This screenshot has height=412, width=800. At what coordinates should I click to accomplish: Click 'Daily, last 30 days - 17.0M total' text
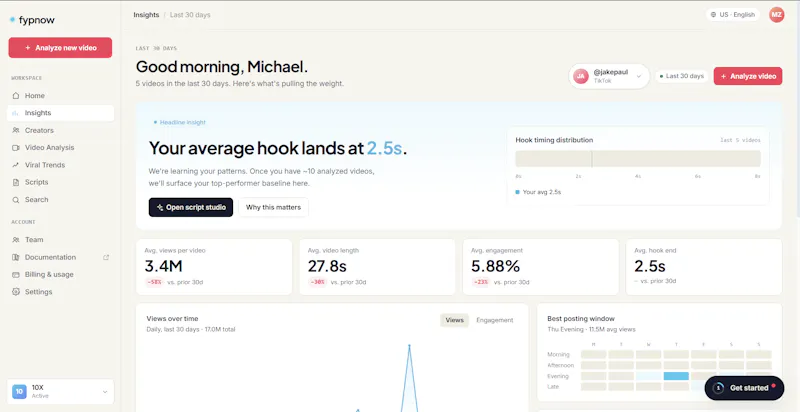click(x=191, y=329)
